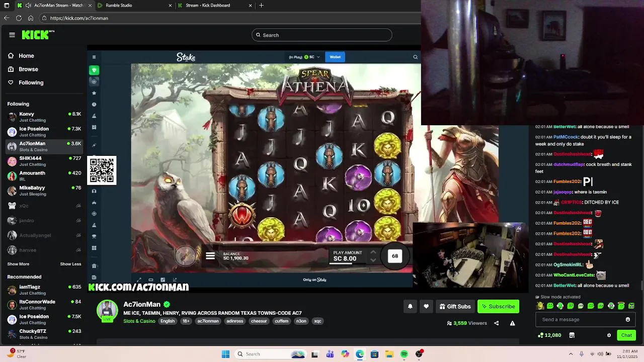Click the Ac7ionMan streamer avatar

107,310
